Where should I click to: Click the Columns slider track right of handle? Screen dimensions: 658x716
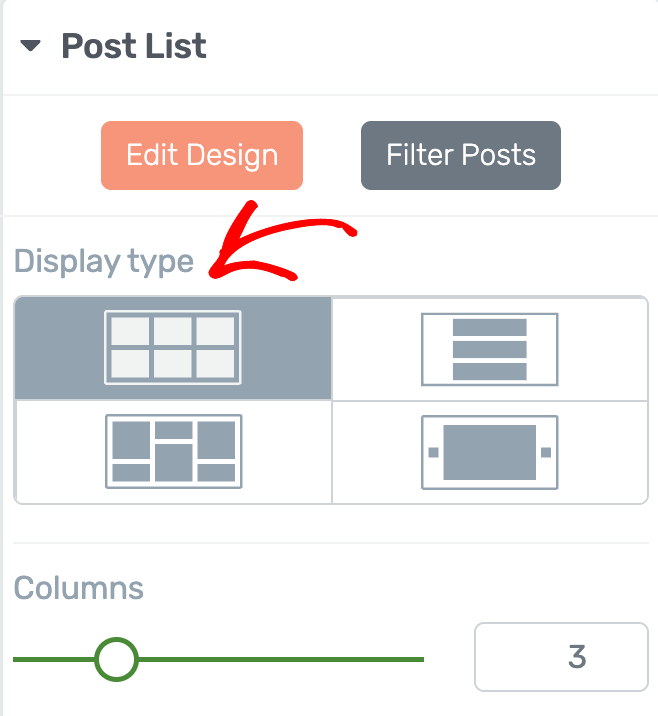point(281,659)
